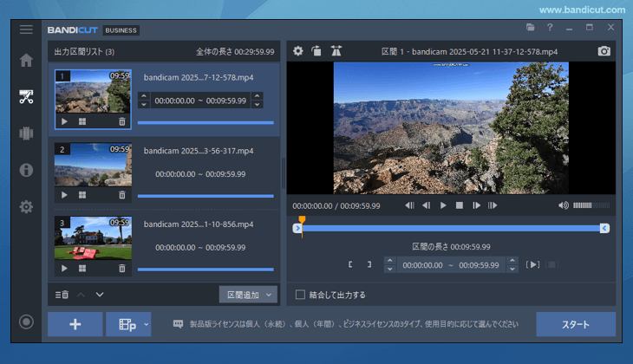
Task: Play the preview video
Action: click(x=443, y=205)
